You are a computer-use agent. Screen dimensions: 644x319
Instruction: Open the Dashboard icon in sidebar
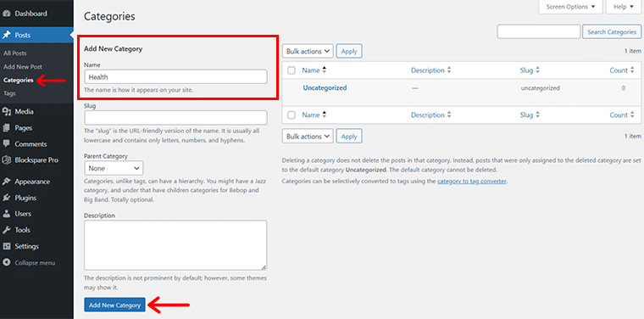[6, 14]
